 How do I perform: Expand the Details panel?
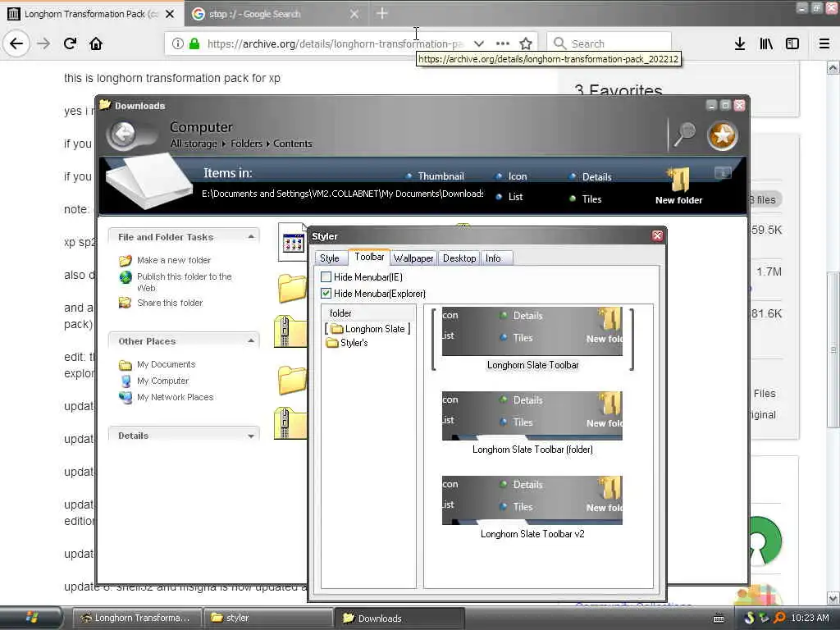coord(251,436)
